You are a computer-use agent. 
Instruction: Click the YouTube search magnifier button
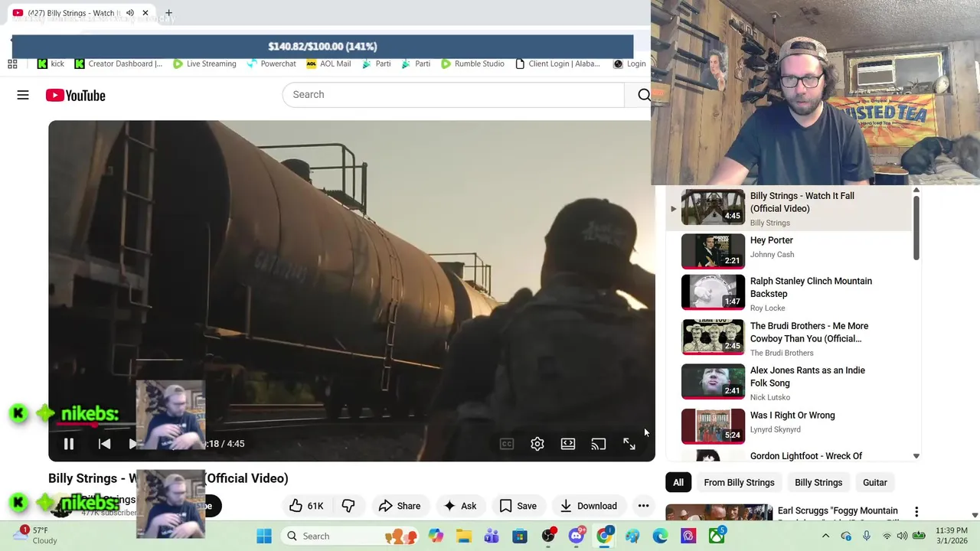pos(644,95)
